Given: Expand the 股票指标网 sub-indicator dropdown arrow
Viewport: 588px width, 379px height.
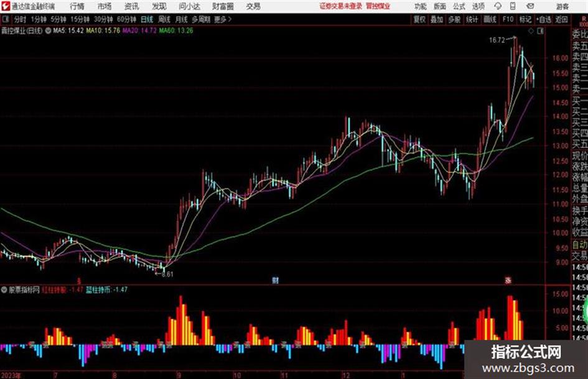Looking at the screenshot, I should click(x=4, y=289).
